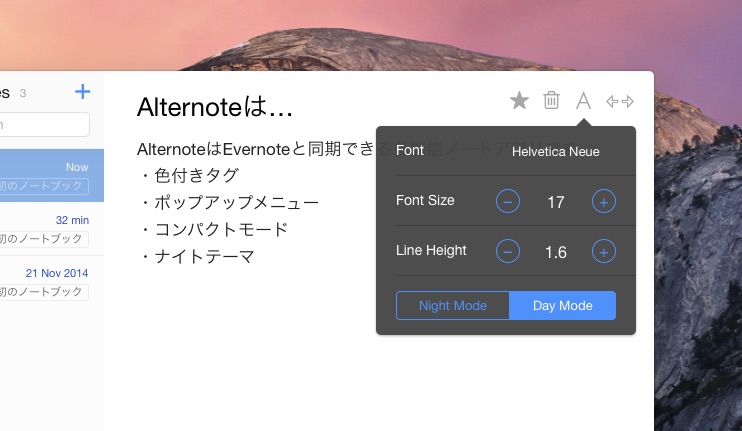
Task: Click the note title Alternoteは…
Action: point(215,107)
